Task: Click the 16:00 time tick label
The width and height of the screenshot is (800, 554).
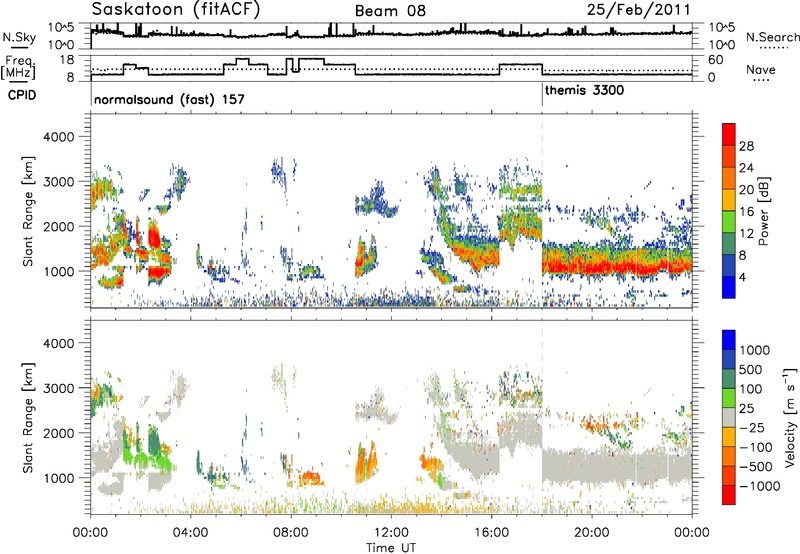Action: (x=491, y=533)
